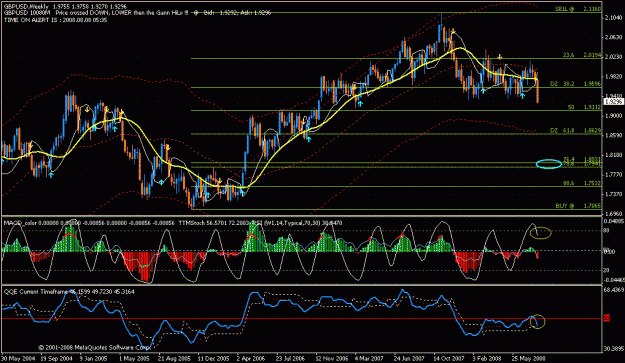Click the 1.9820 price scale value
Image resolution: width=625 pixels, height=363 pixels.
pyautogui.click(x=613, y=77)
